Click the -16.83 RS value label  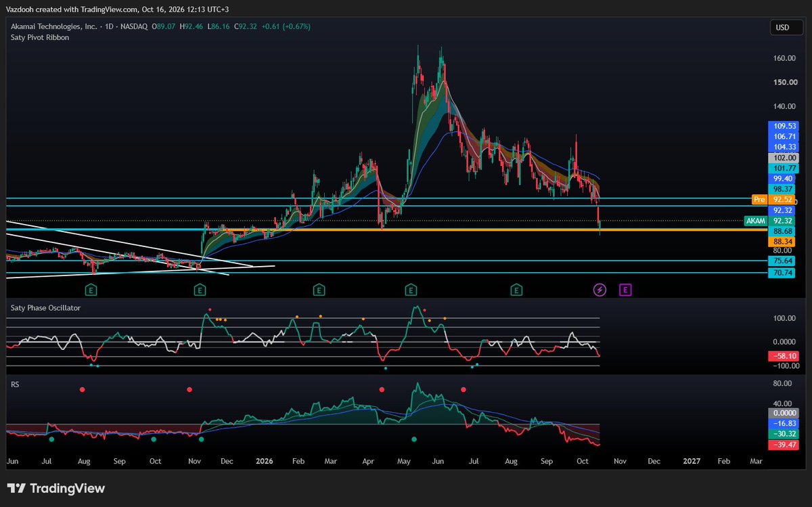(782, 423)
